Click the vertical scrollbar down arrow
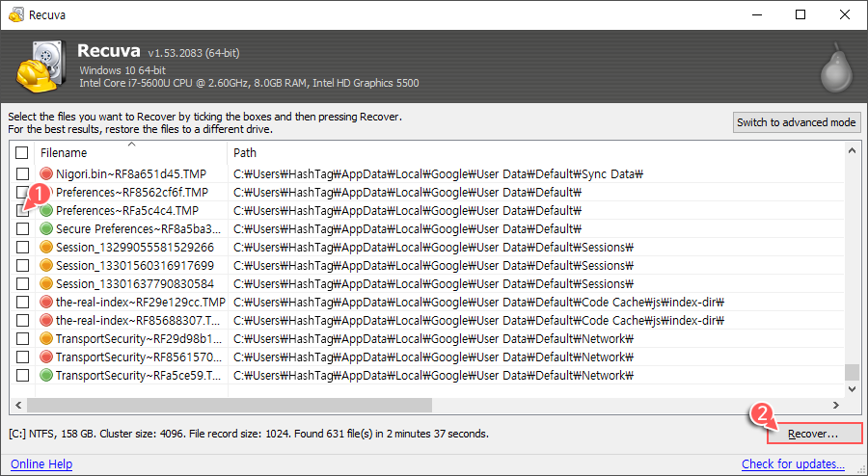The width and height of the screenshot is (868, 476). coord(852,389)
